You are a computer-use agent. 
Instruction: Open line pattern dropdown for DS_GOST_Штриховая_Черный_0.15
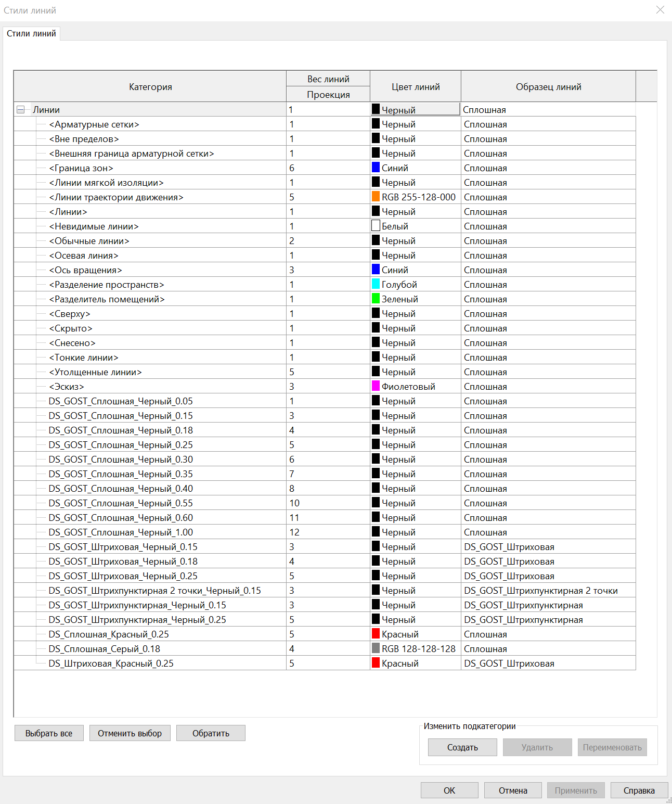(547, 547)
